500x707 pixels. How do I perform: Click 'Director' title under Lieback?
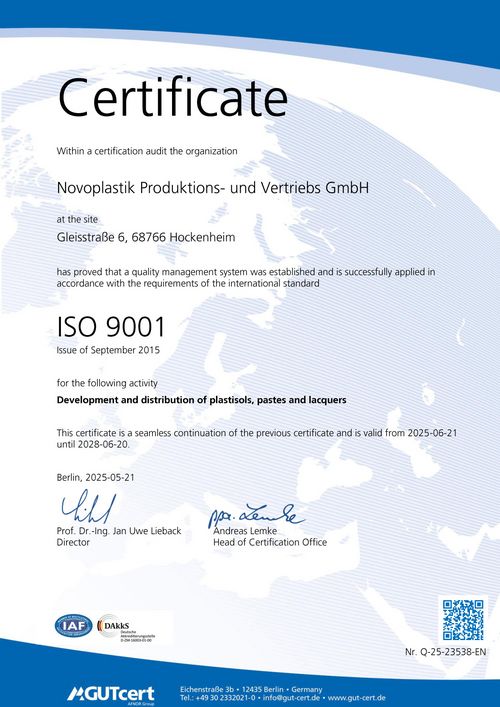point(73,542)
